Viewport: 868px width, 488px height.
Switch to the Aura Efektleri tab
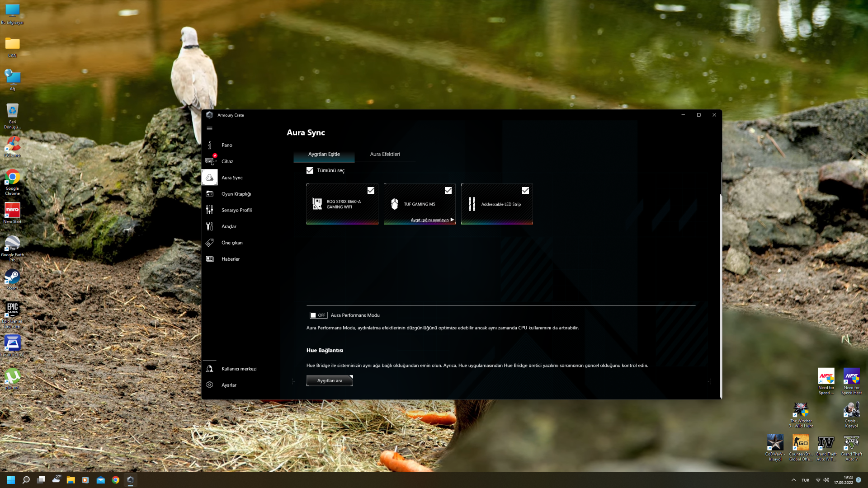tap(385, 154)
